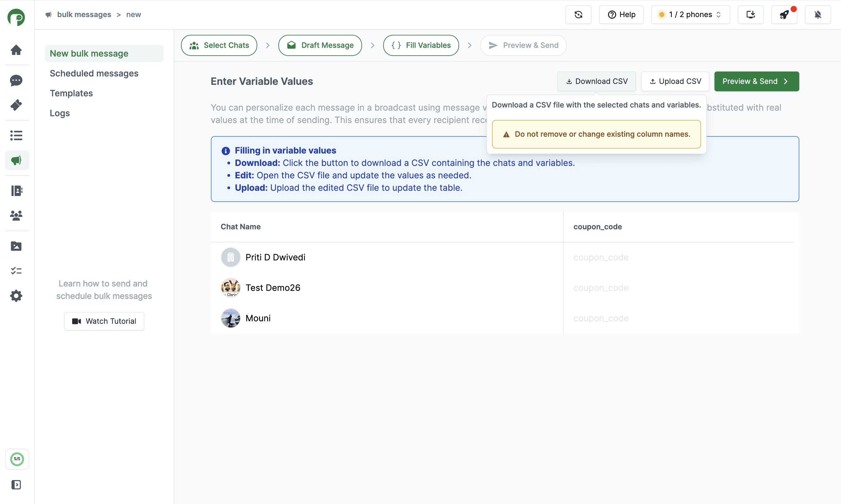This screenshot has height=504, width=841.
Task: Open the settings gear in sidebar
Action: [x=16, y=296]
